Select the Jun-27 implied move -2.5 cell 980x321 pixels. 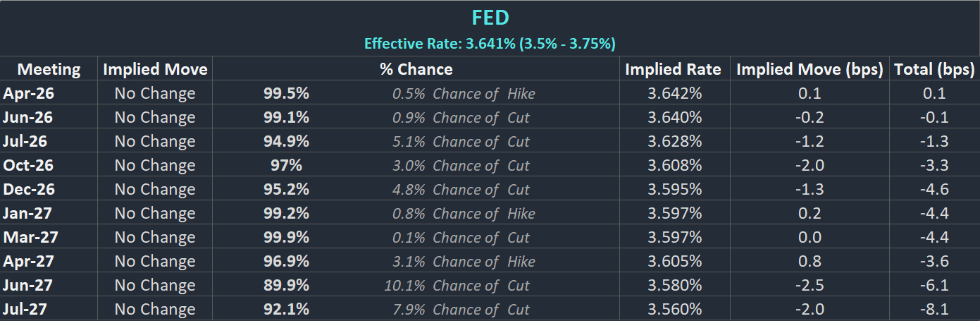click(810, 285)
